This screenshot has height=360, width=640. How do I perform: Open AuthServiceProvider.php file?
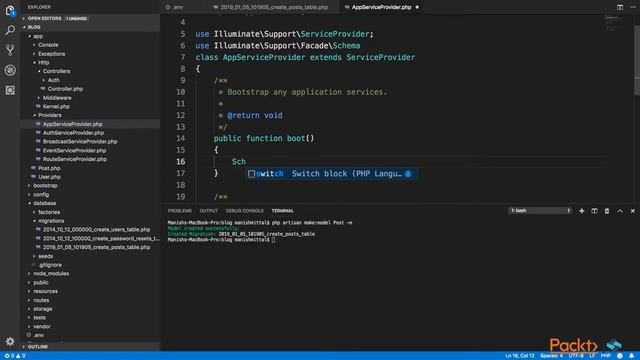[73, 133]
